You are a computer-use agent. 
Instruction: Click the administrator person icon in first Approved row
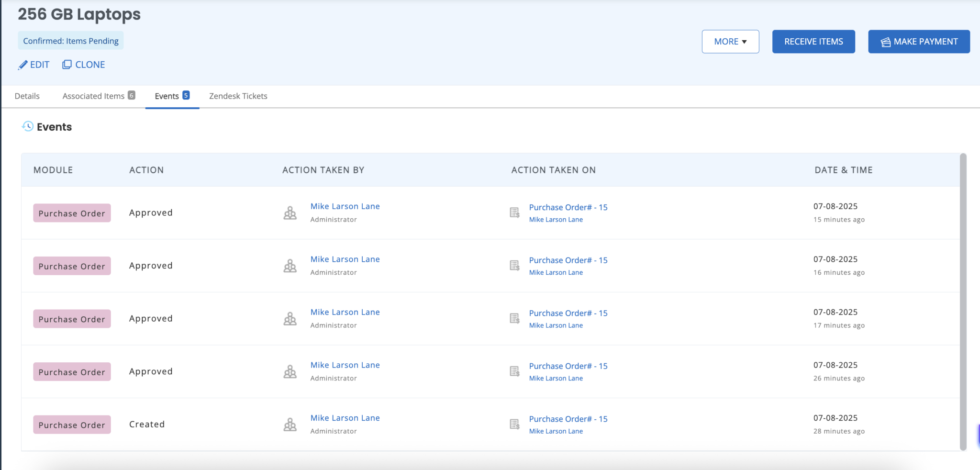290,213
